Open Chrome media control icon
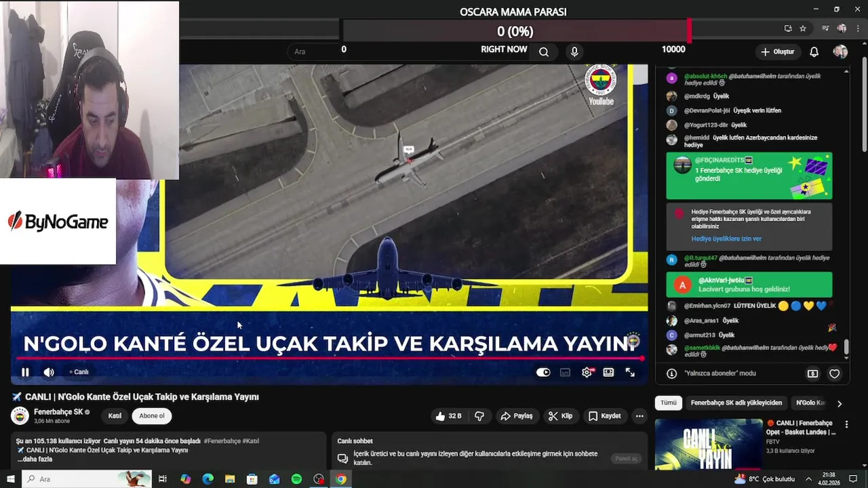The image size is (868, 488). coord(825,28)
